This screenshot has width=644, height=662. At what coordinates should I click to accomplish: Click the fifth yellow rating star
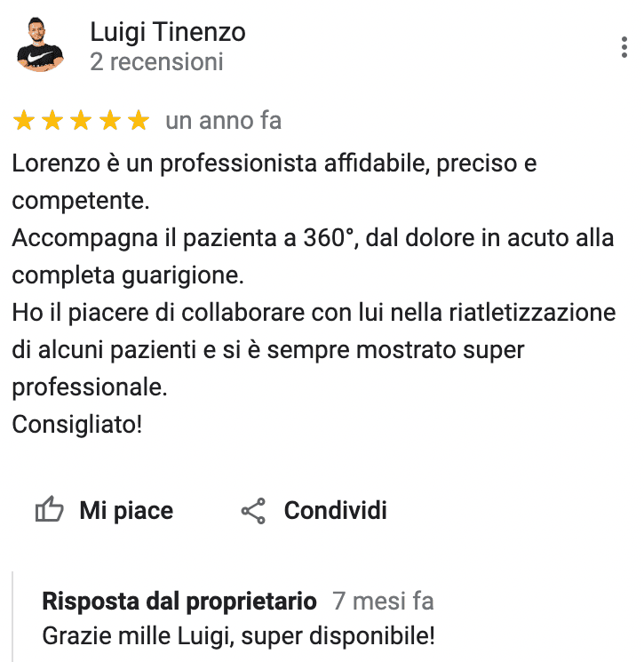[x=139, y=120]
